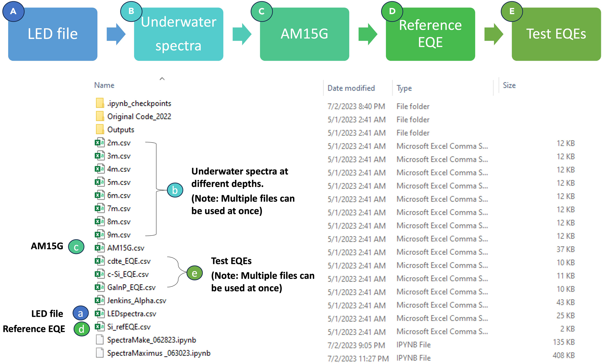Click the Outputs folder icon
The image size is (602, 364).
100,129
